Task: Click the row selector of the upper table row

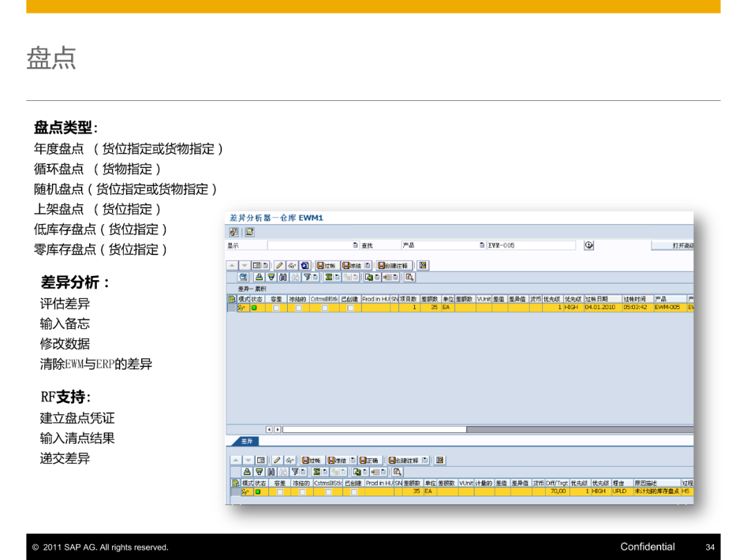Action: [232, 308]
